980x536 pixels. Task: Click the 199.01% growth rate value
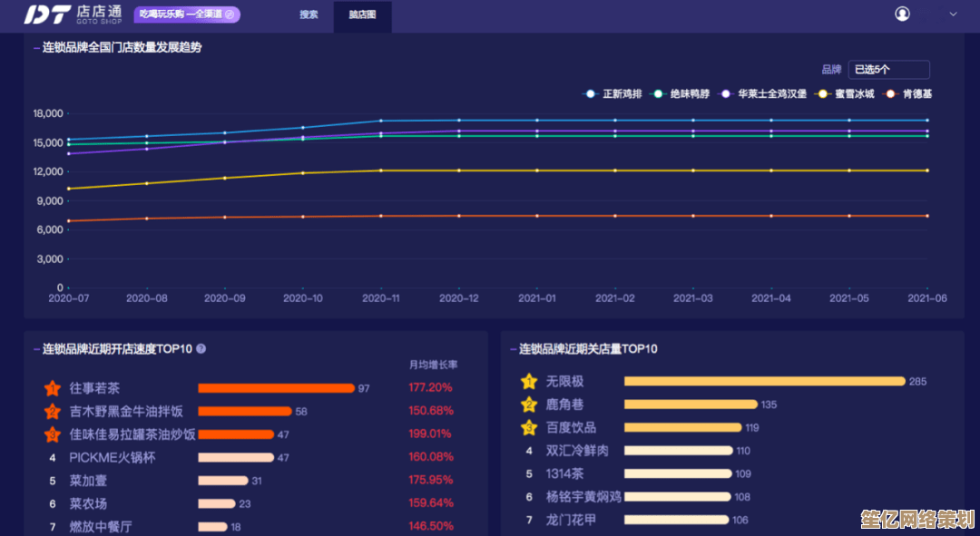[x=430, y=434]
